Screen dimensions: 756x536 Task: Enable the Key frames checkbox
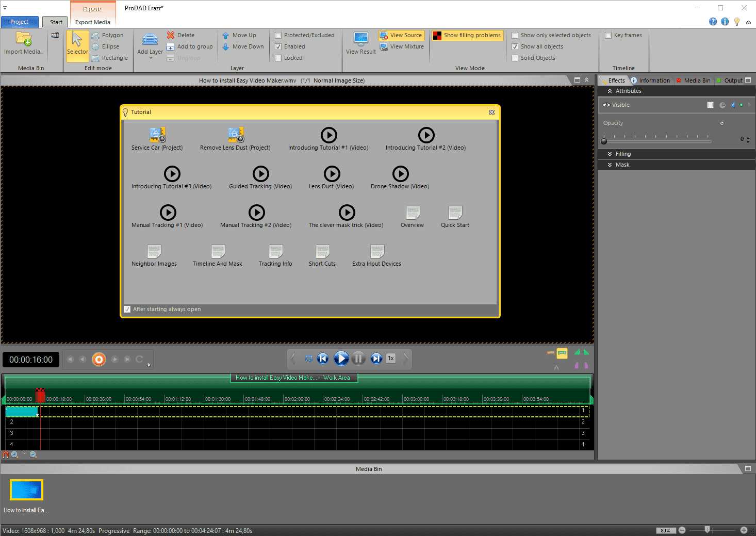pyautogui.click(x=608, y=36)
